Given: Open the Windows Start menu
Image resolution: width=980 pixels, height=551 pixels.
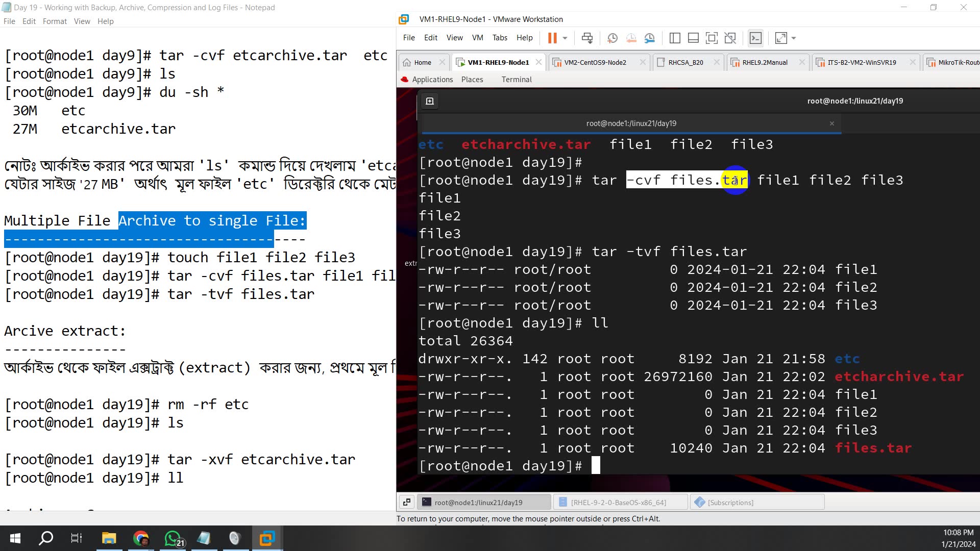Looking at the screenshot, I should [15, 538].
